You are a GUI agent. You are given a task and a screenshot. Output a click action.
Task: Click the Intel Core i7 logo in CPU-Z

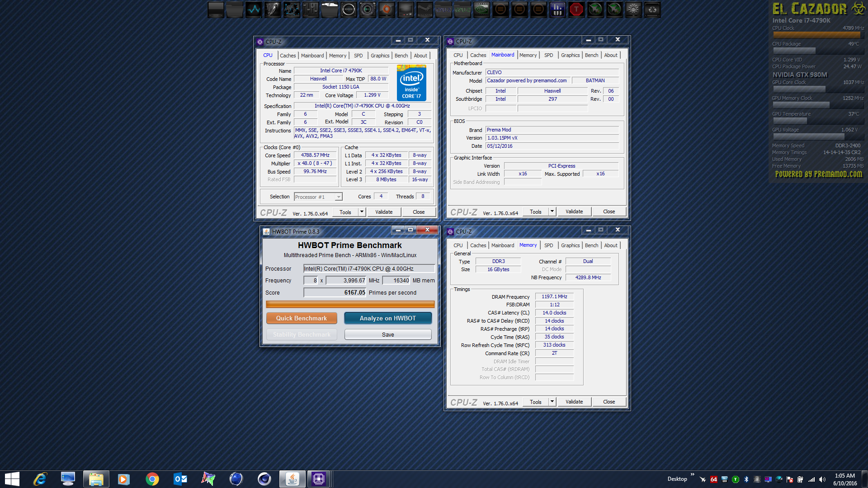pos(411,83)
